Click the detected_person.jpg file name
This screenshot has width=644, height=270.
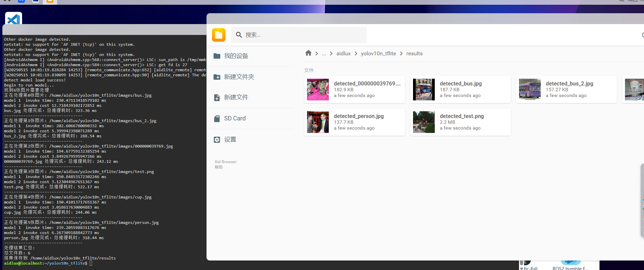(359, 116)
